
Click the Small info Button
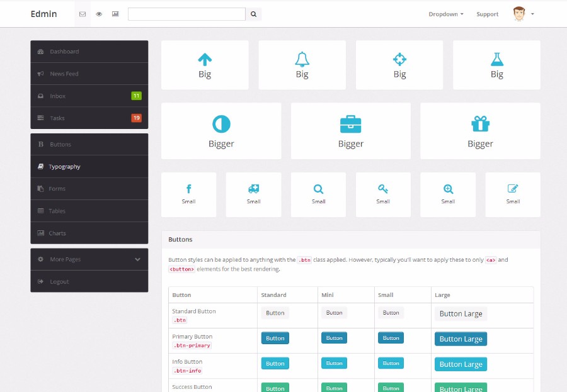391,363
